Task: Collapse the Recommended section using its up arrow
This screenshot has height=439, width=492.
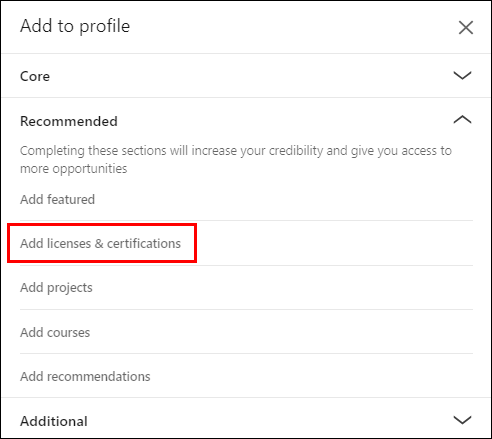Action: pos(462,119)
